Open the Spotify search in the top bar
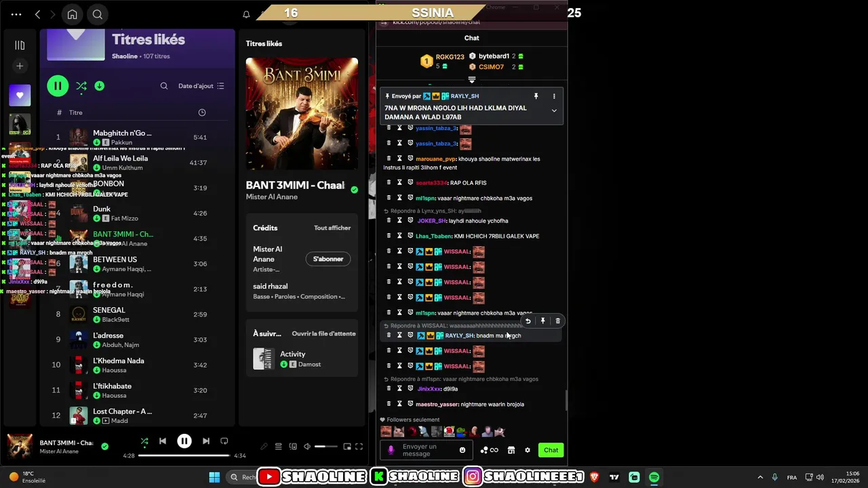The image size is (868, 488). [x=98, y=14]
